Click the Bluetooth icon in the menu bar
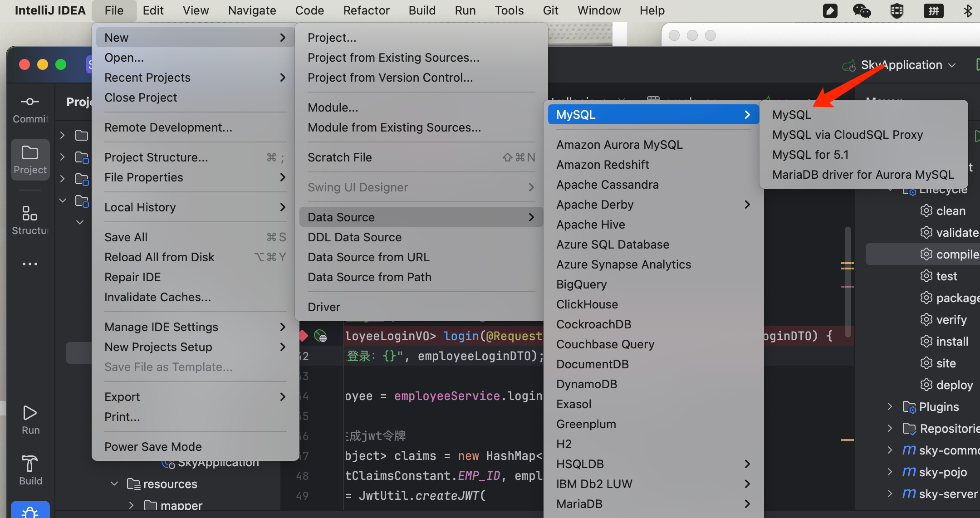The height and width of the screenshot is (518, 980). pyautogui.click(x=968, y=10)
